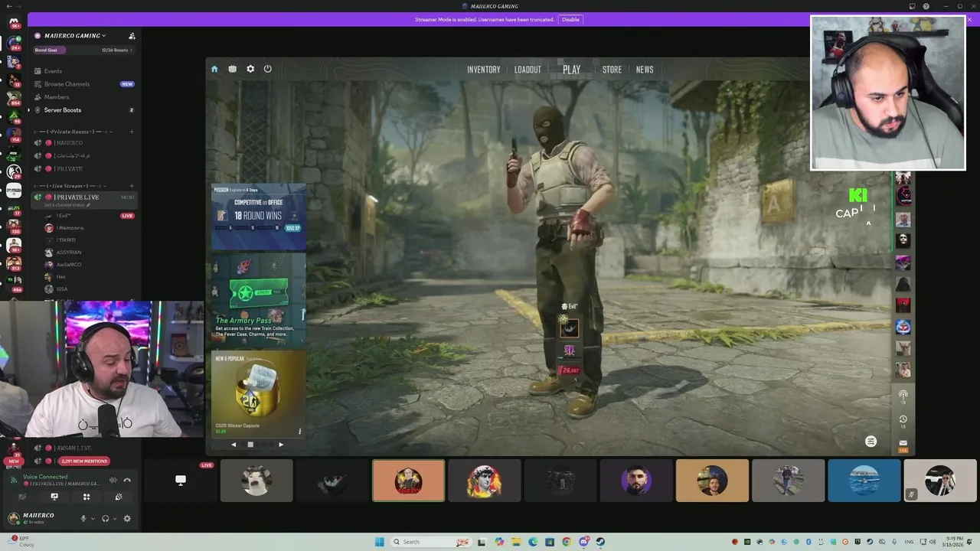The image size is (980, 551).
Task: Click the taskbar Search box
Action: coord(432,542)
